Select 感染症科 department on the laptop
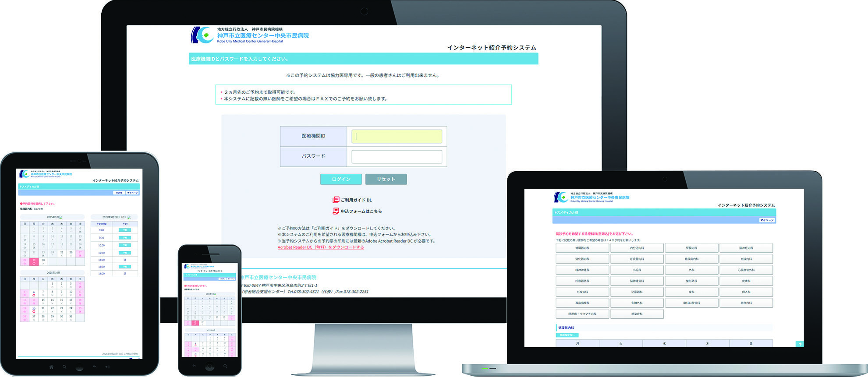 point(637,314)
